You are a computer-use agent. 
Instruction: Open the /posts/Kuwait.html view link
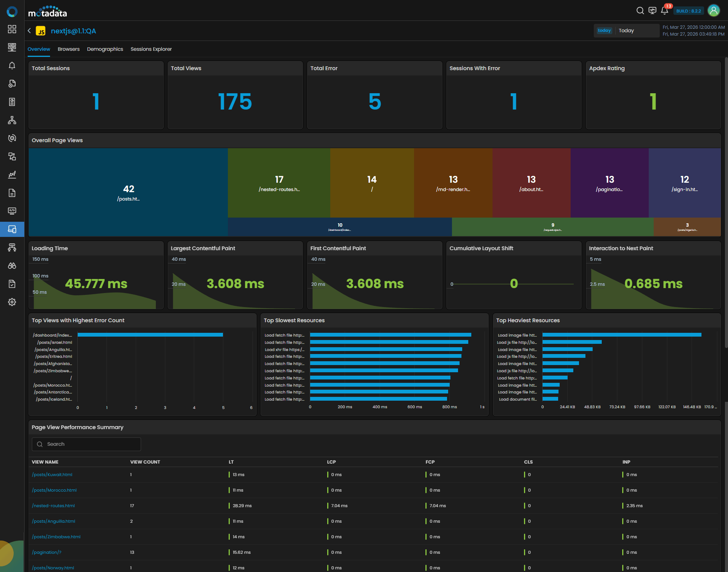coord(52,475)
